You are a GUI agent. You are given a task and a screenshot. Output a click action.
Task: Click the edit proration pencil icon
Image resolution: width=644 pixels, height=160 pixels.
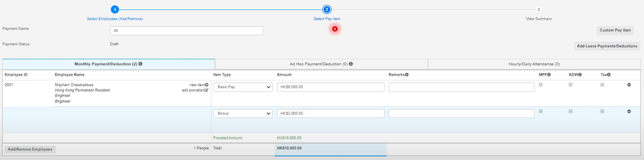pos(206,90)
